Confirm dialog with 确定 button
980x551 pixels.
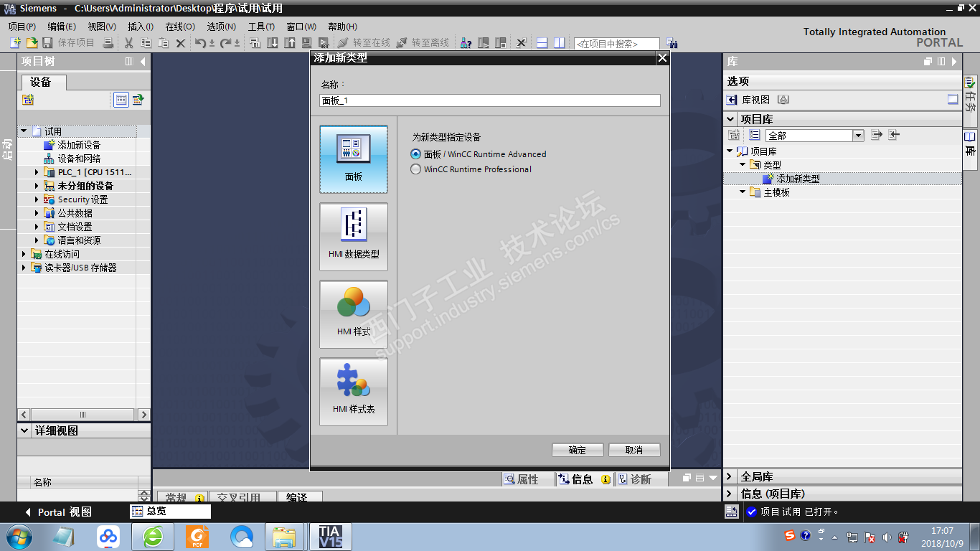[578, 451]
